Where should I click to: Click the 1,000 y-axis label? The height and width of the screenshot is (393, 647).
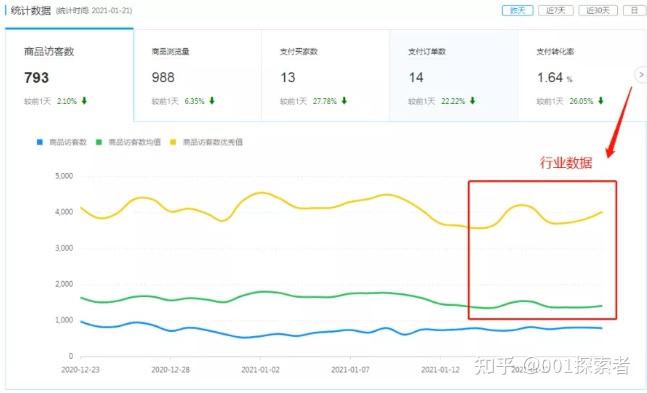(64, 320)
